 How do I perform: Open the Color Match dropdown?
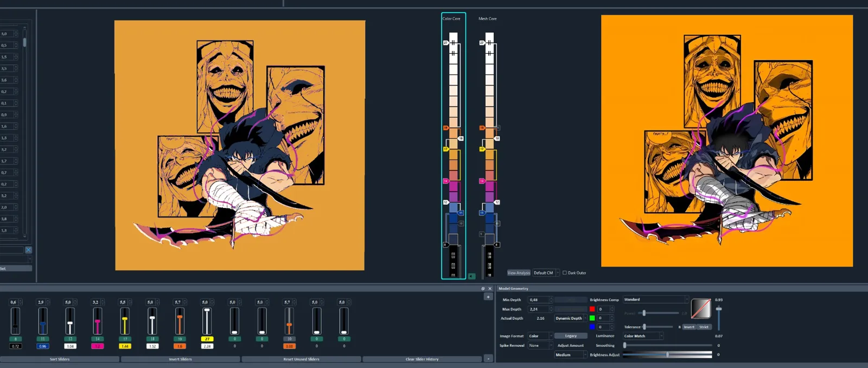643,336
